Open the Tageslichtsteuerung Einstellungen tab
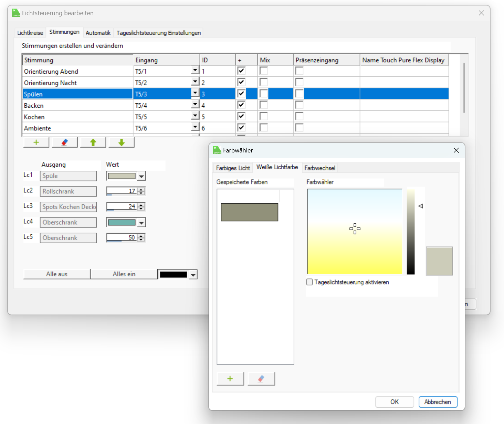The image size is (504, 424). [158, 33]
